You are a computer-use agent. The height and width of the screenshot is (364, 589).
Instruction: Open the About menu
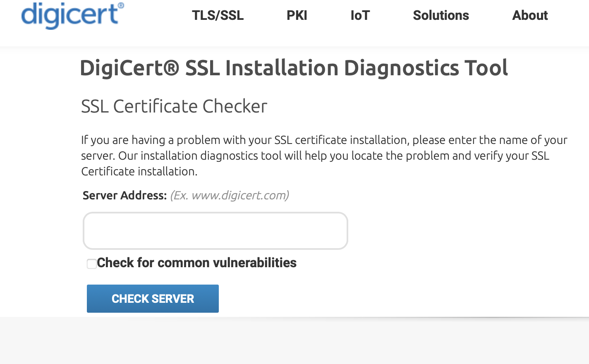[530, 16]
